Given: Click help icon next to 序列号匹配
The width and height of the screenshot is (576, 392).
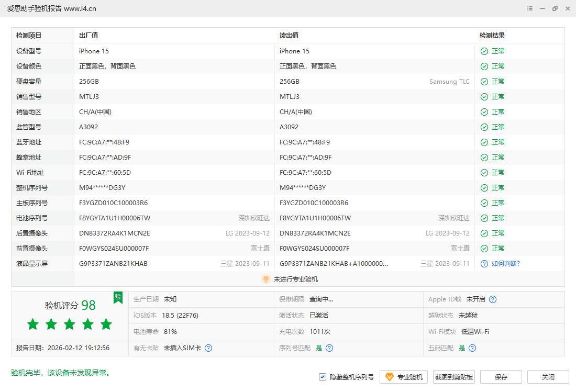Looking at the screenshot, I should [329, 348].
